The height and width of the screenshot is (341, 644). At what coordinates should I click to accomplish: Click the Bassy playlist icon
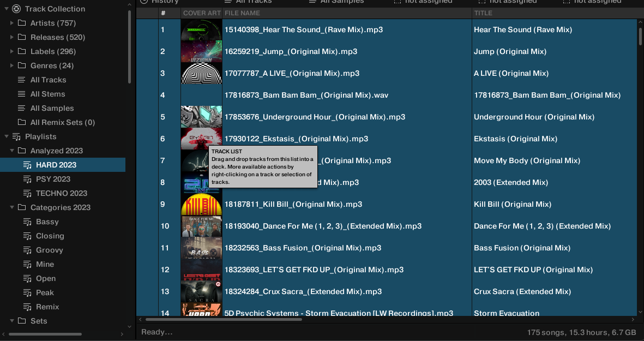pos(27,222)
